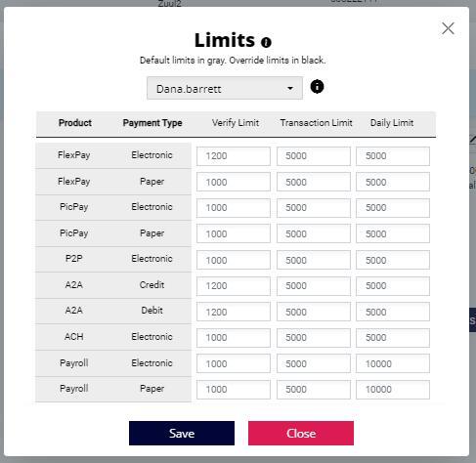Image resolution: width=476 pixels, height=463 pixels.
Task: Select Payroll Paper daily limit field
Action: tap(393, 390)
